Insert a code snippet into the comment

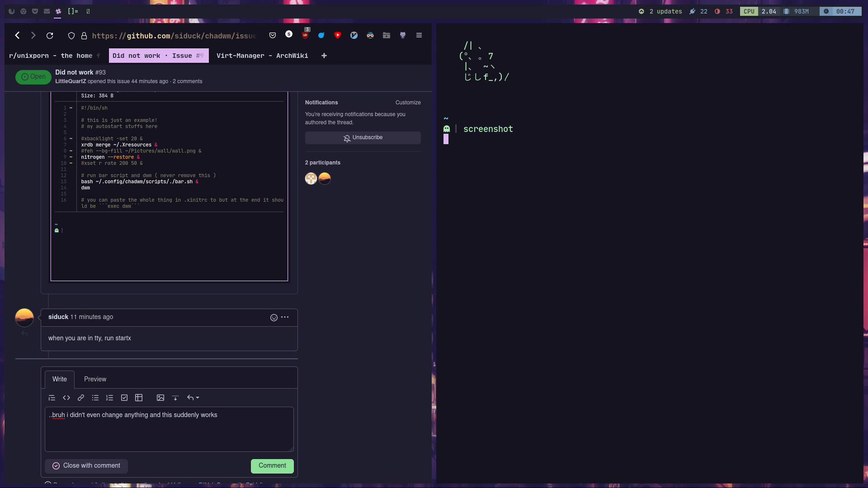[66, 398]
